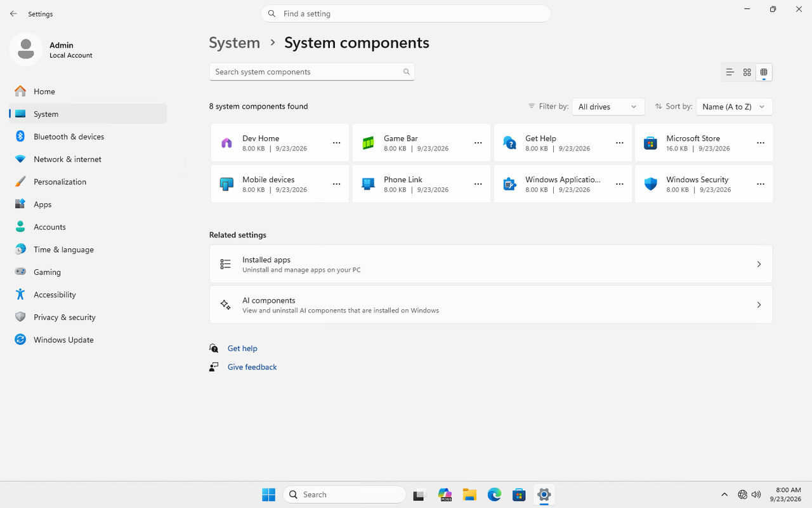Click the Windows Security shield icon
Screen dimensions: 812x508
[650, 184]
